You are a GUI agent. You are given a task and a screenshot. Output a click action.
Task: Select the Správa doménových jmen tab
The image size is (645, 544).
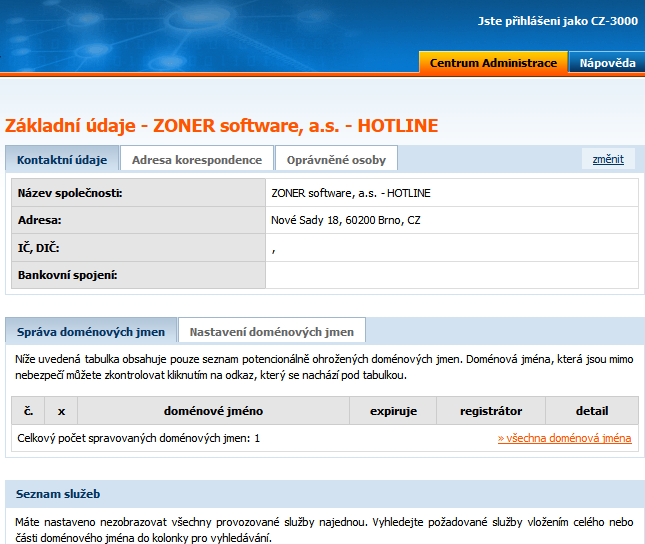91,331
